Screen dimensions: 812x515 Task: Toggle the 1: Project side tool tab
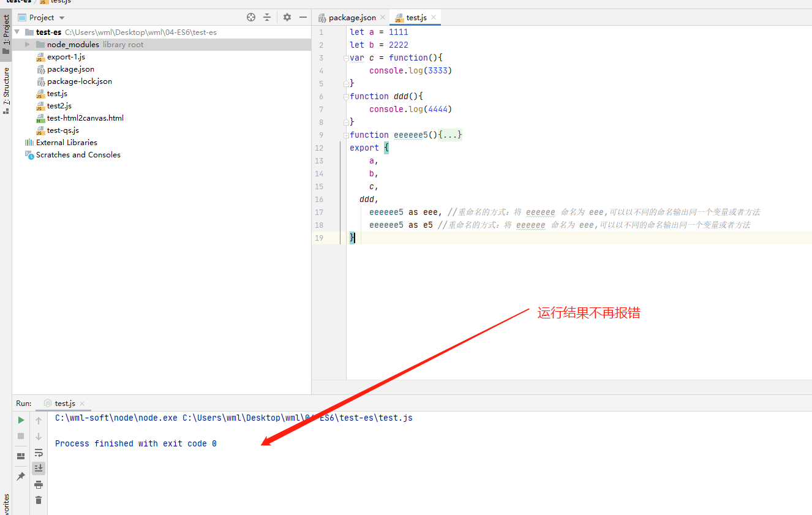click(6, 35)
